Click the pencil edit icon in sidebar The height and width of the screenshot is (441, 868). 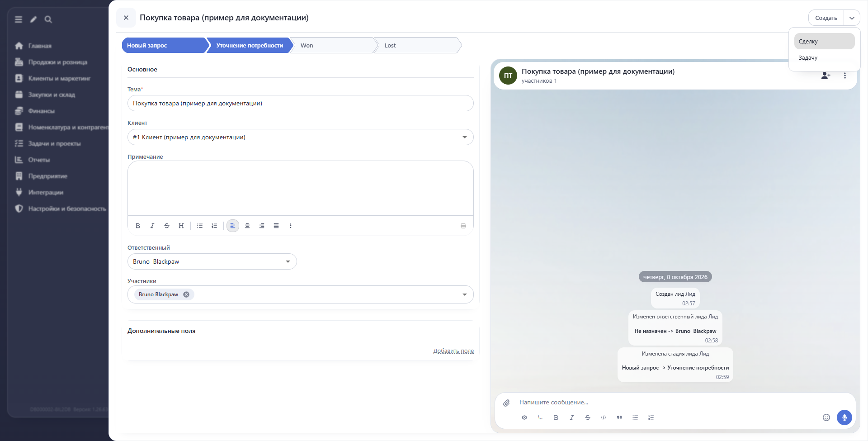[x=33, y=19]
